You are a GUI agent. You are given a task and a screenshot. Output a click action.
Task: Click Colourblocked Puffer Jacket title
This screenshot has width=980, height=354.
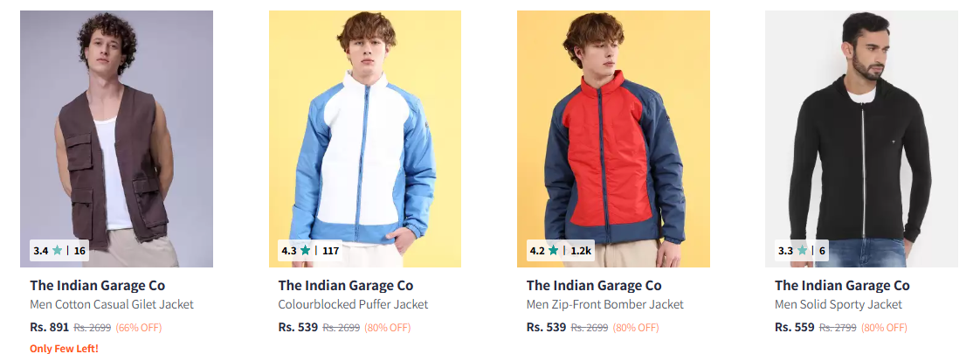click(353, 304)
